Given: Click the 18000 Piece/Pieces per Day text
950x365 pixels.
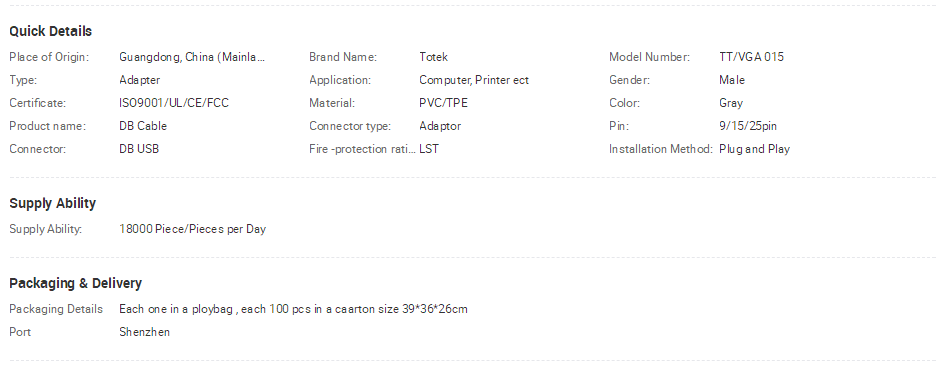Looking at the screenshot, I should pyautogui.click(x=193, y=229).
